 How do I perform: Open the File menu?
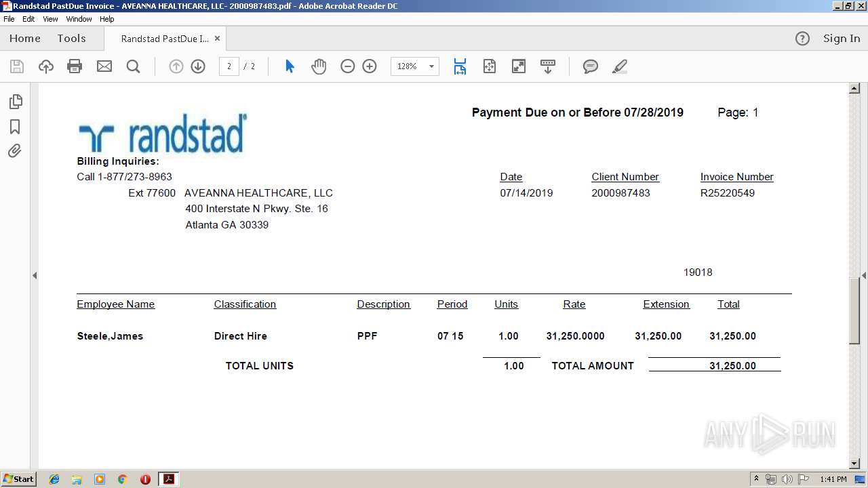click(x=9, y=19)
